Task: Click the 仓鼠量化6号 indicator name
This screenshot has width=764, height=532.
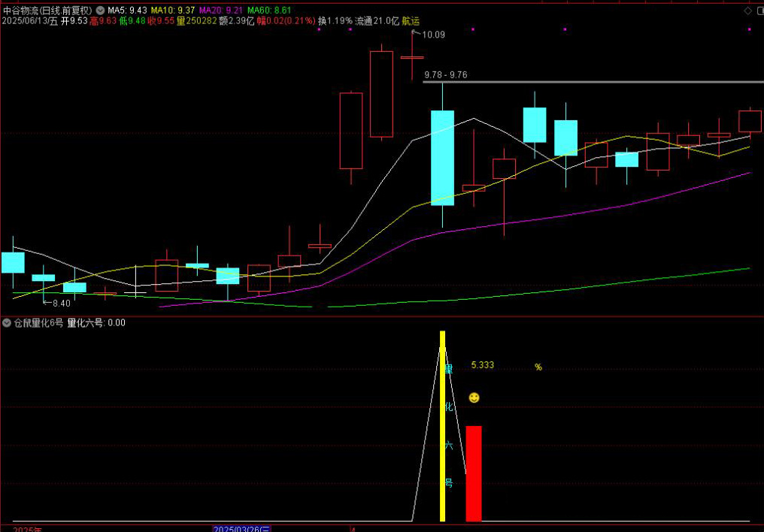Action: [x=38, y=323]
